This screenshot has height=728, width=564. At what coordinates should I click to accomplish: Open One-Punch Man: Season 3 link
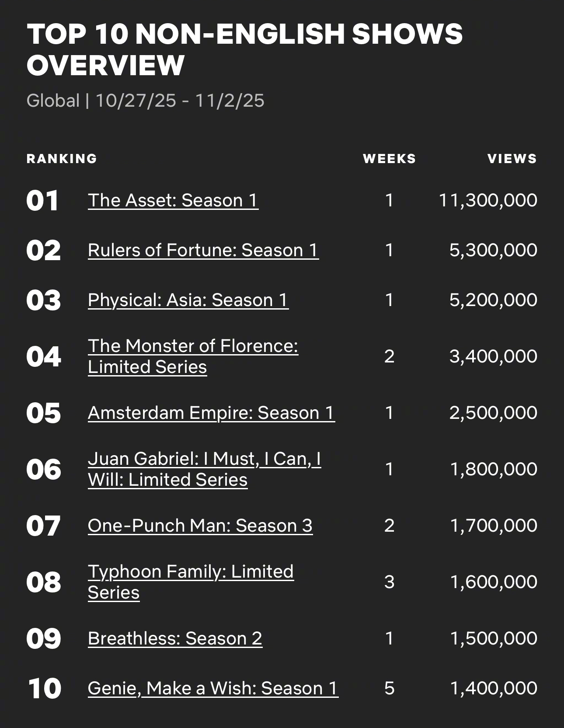pyautogui.click(x=200, y=526)
